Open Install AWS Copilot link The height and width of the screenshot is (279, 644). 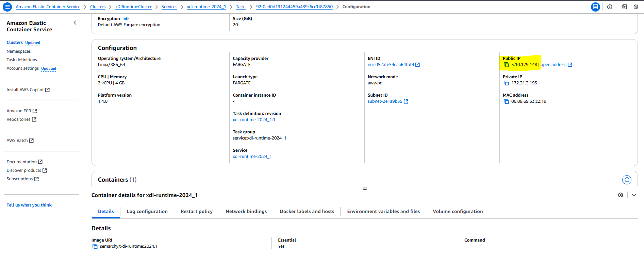coord(28,90)
